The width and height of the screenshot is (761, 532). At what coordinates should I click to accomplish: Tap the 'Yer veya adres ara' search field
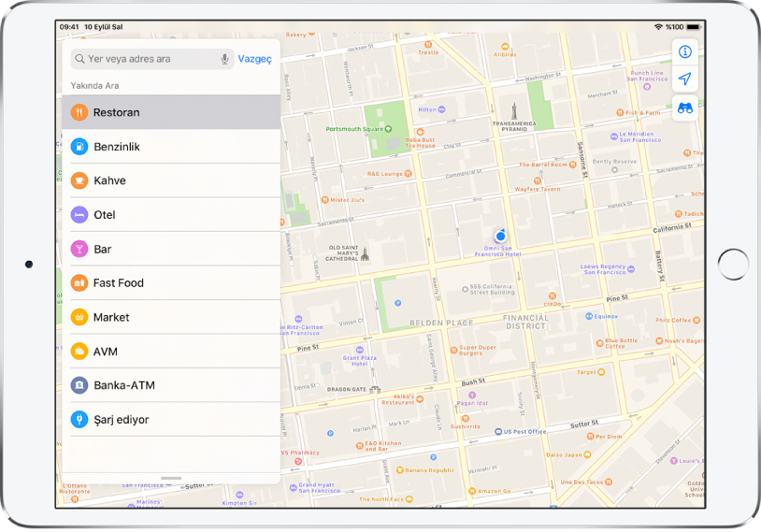[x=152, y=59]
